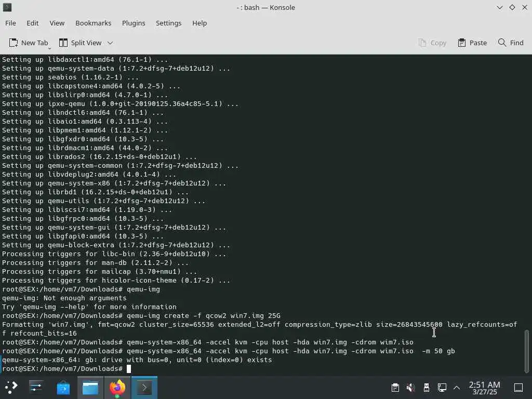532x399 pixels.
Task: Click 'qemu-img: Not enough arguments' line
Action: pos(64,298)
